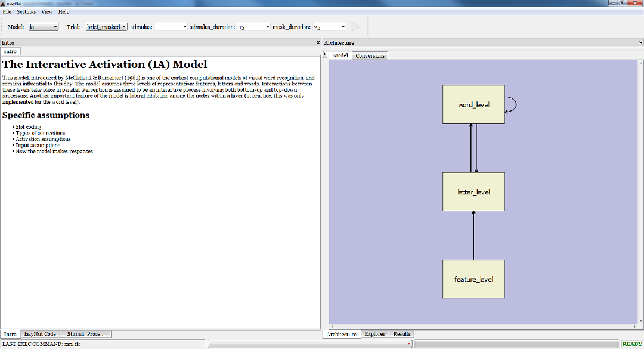Switch to the Conversions tab

pyautogui.click(x=370, y=55)
